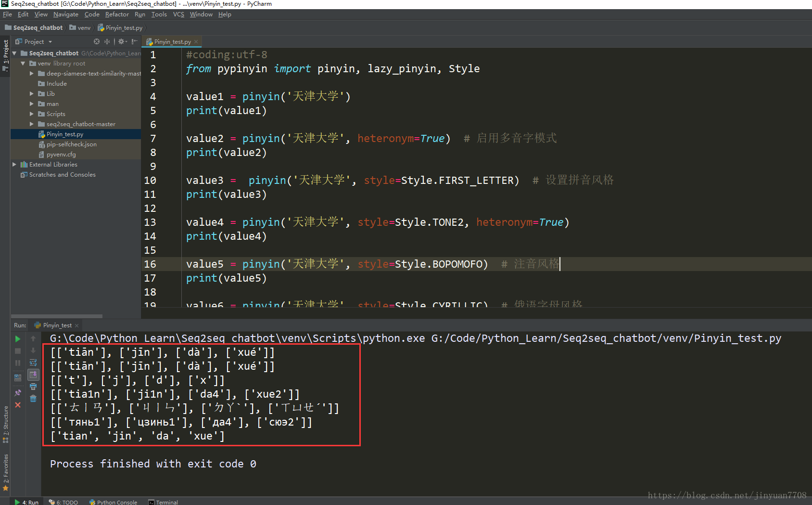This screenshot has height=505, width=812.
Task: Click the Print console output icon
Action: [x=33, y=387]
